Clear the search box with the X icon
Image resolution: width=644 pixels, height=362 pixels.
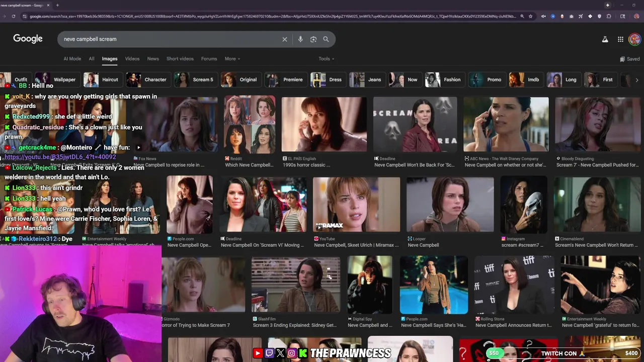285,39
